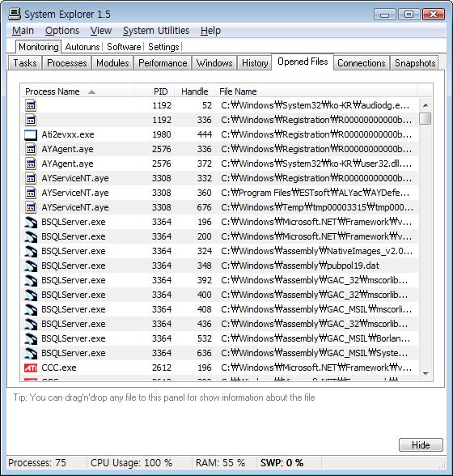This screenshot has height=476, width=453.
Task: Click the BSQLServer.exe icon with handle 532
Action: pos(31,338)
